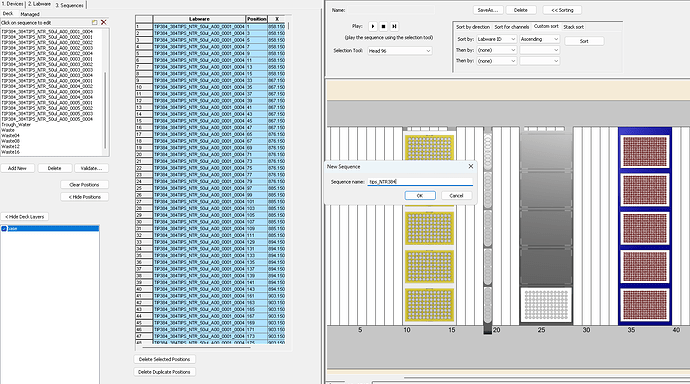Click the red X delete sequence icon
The width and height of the screenshot is (690, 384).
pyautogui.click(x=104, y=22)
